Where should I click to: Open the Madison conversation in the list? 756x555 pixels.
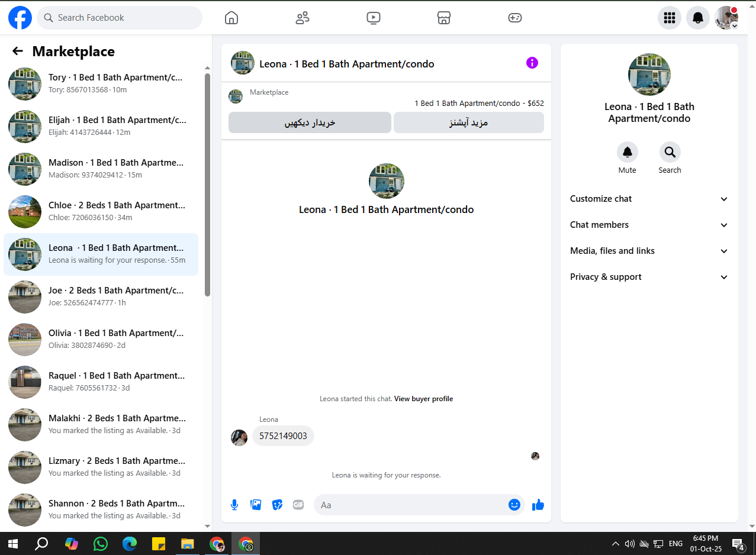click(x=101, y=169)
